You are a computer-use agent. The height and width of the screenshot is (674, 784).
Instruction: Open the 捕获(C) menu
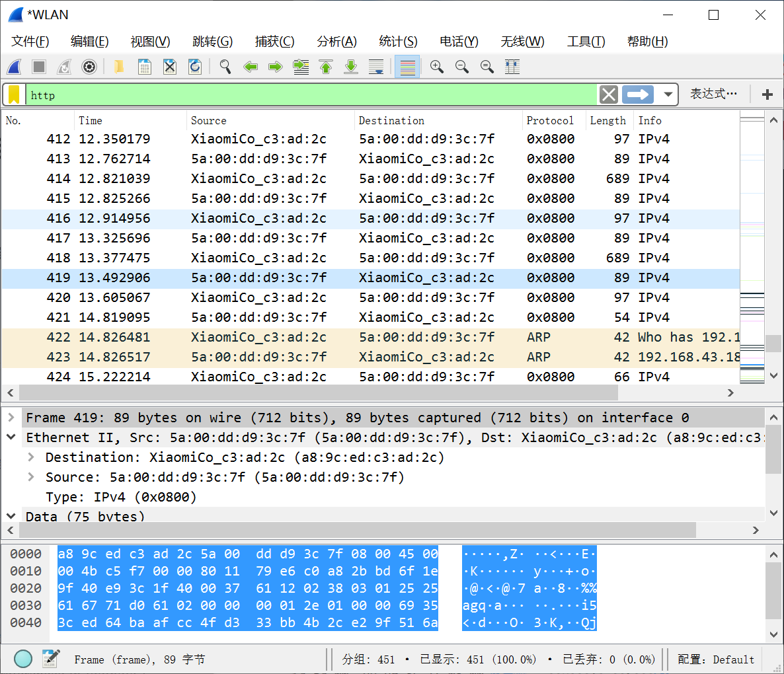(274, 42)
